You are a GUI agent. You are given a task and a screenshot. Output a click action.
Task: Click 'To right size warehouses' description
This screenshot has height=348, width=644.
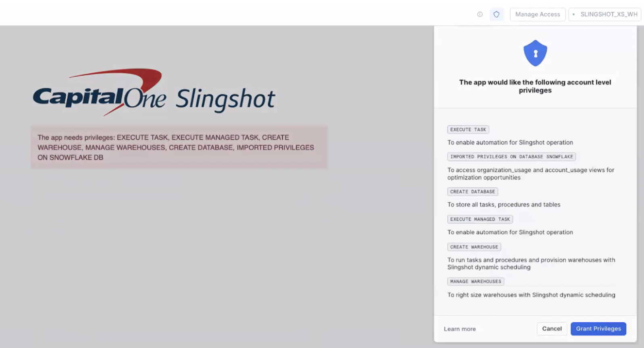(531, 295)
